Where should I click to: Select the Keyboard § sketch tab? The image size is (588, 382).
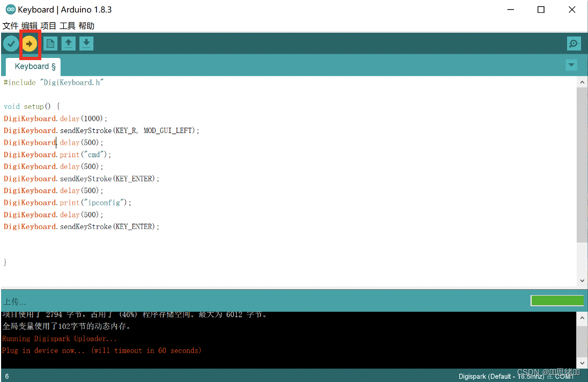click(34, 67)
